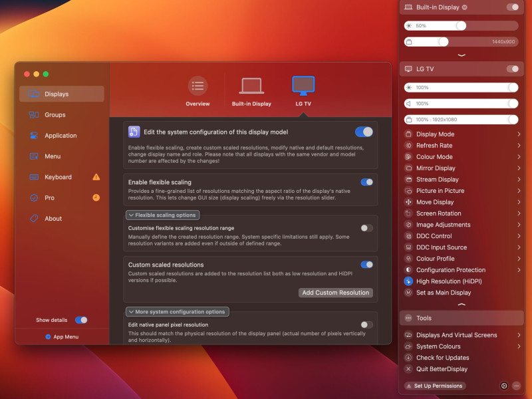Viewport: 532px width, 399px height.
Task: Click the Picture in Picture icon
Action: [x=408, y=191]
